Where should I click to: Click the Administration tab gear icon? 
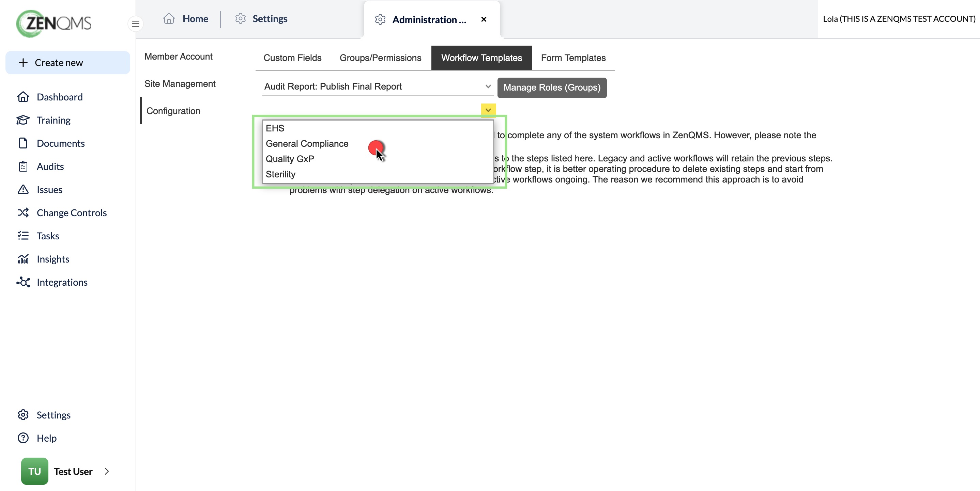[380, 19]
